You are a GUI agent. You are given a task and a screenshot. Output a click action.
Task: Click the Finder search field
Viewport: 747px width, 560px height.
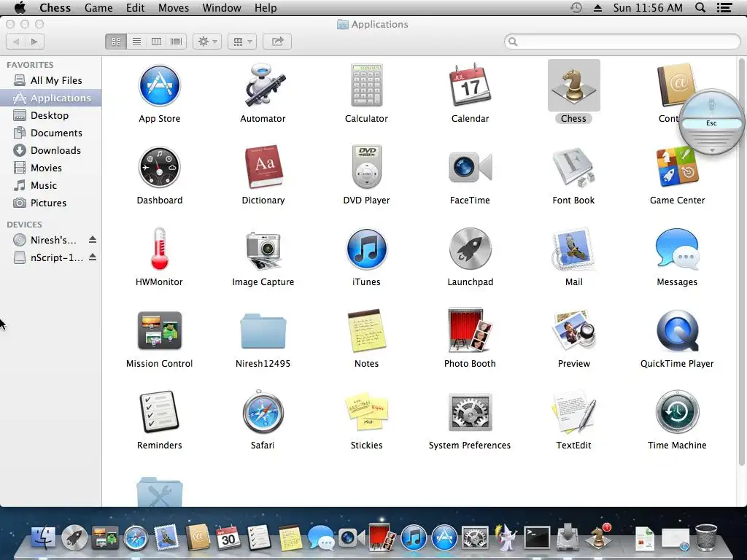tap(622, 42)
